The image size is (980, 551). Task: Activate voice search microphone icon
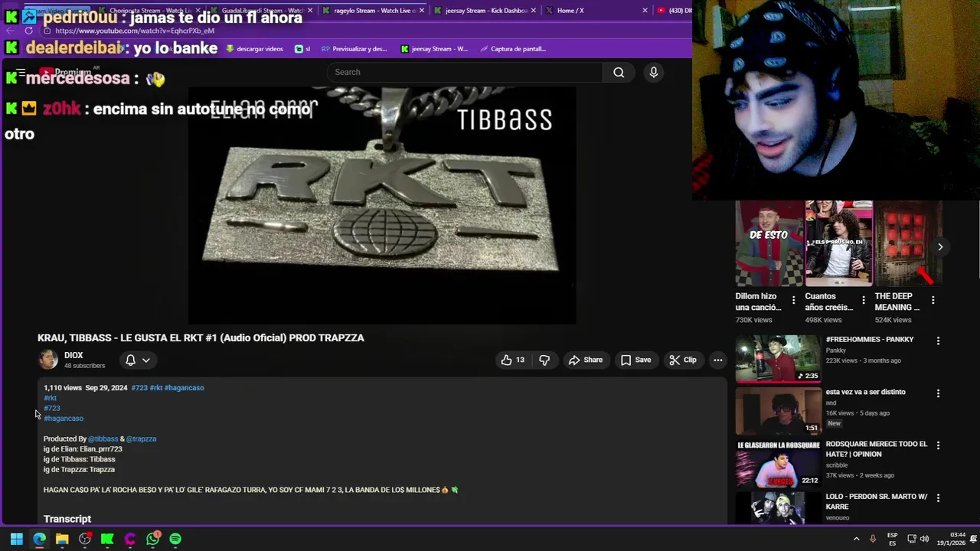(653, 72)
